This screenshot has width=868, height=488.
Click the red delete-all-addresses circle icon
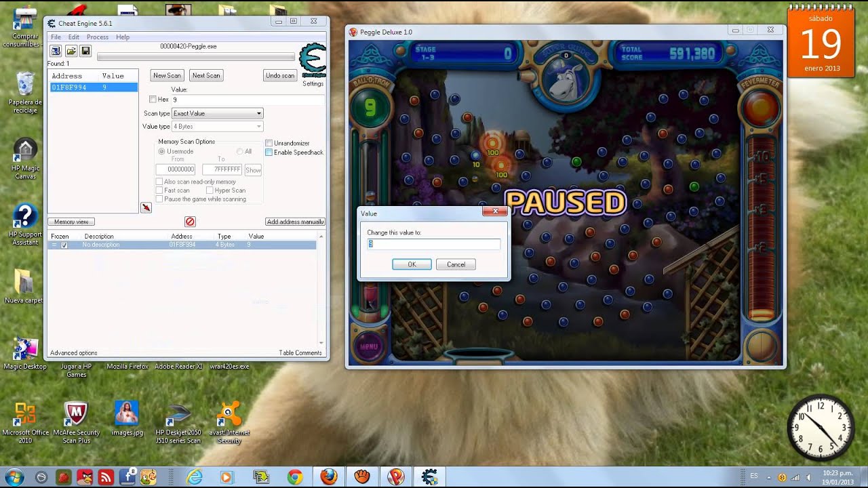tap(190, 222)
